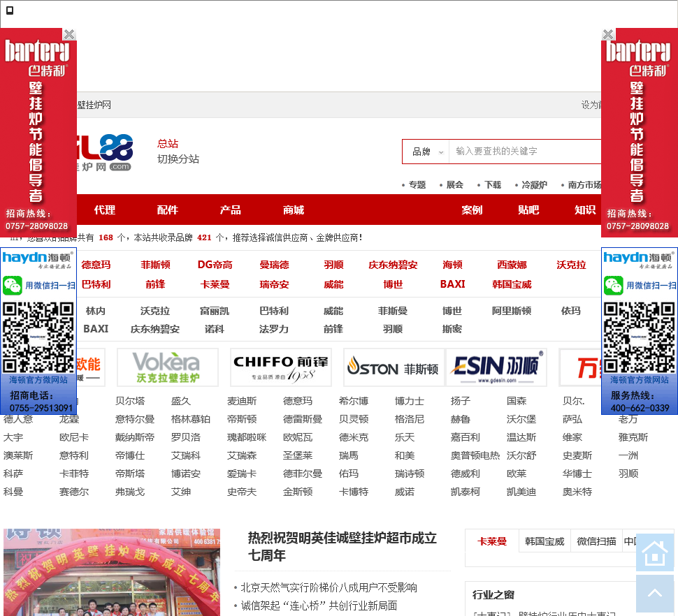The width and height of the screenshot is (678, 616).
Task: Switch to the 韩国宝威 tab
Action: click(544, 541)
